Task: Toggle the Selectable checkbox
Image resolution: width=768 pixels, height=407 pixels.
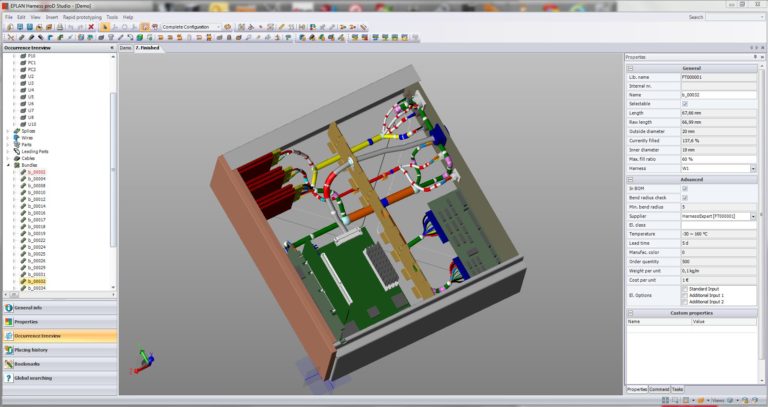Action: pyautogui.click(x=685, y=104)
